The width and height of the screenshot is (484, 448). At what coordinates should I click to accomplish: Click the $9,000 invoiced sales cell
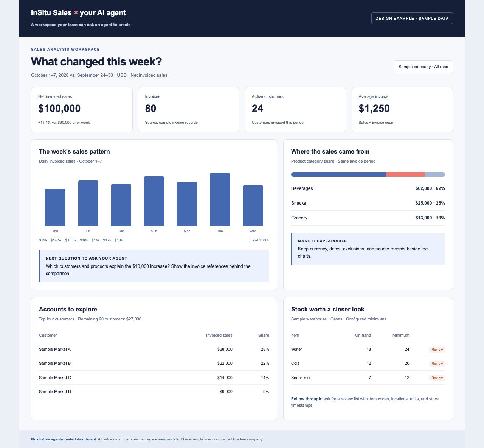tap(226, 392)
